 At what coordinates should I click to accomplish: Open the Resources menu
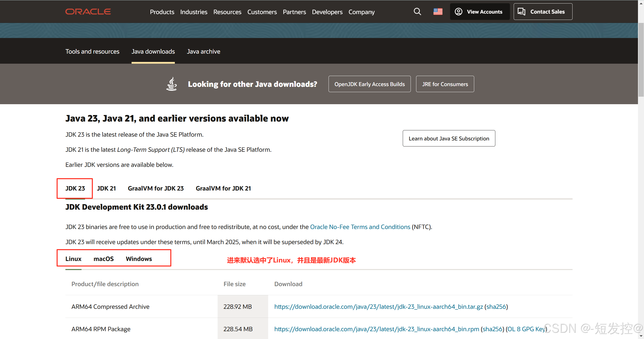227,12
